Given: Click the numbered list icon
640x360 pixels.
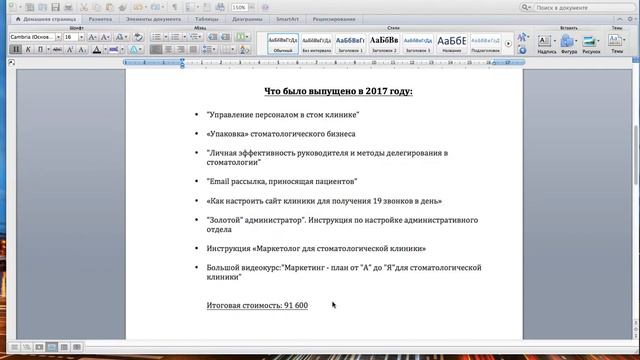Looking at the screenshot, I should pos(175,37).
